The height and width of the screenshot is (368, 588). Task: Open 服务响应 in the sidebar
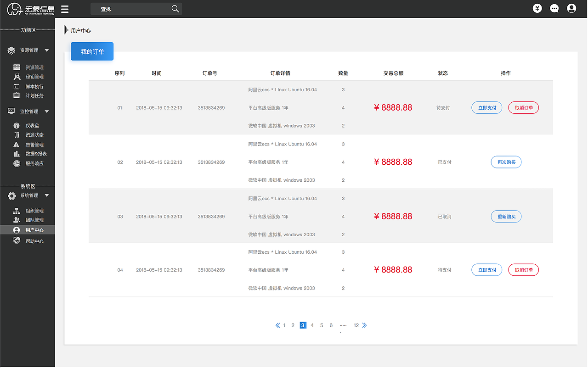click(34, 164)
